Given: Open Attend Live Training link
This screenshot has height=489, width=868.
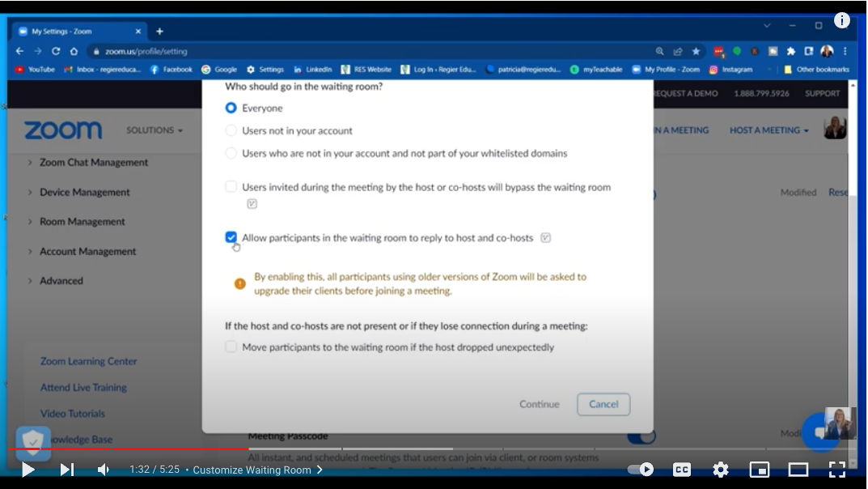Looking at the screenshot, I should pyautogui.click(x=83, y=388).
